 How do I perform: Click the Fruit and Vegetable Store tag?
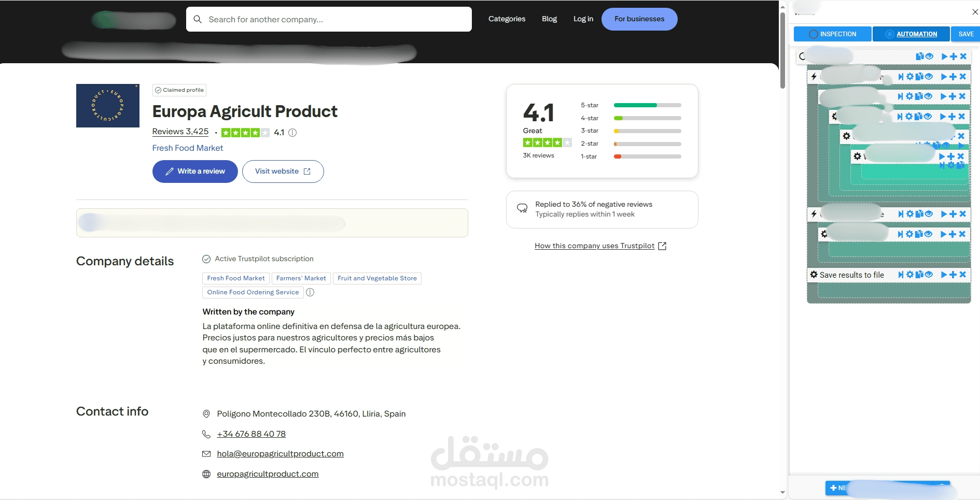tap(377, 278)
